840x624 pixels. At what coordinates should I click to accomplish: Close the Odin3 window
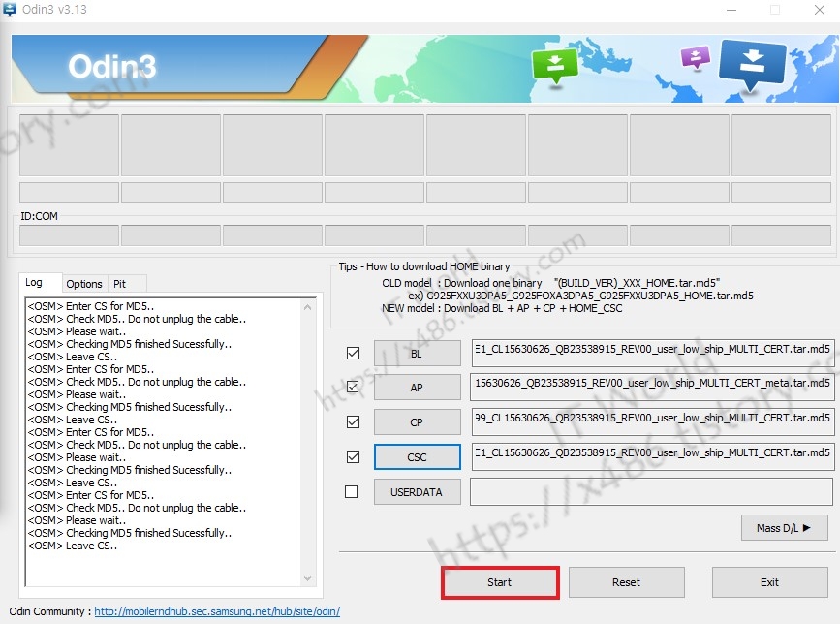[820, 10]
